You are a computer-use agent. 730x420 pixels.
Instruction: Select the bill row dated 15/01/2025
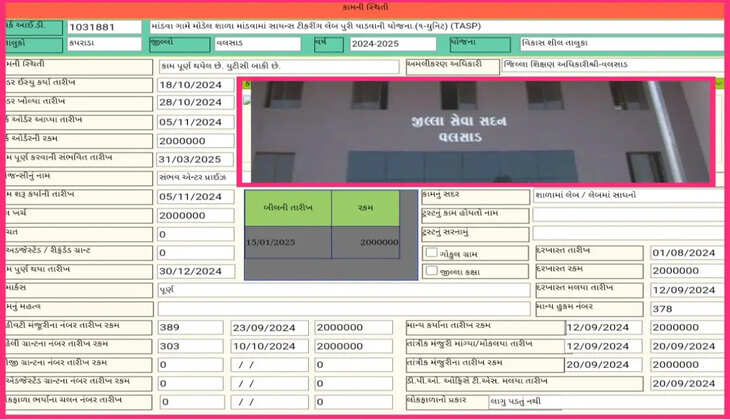pos(322,241)
